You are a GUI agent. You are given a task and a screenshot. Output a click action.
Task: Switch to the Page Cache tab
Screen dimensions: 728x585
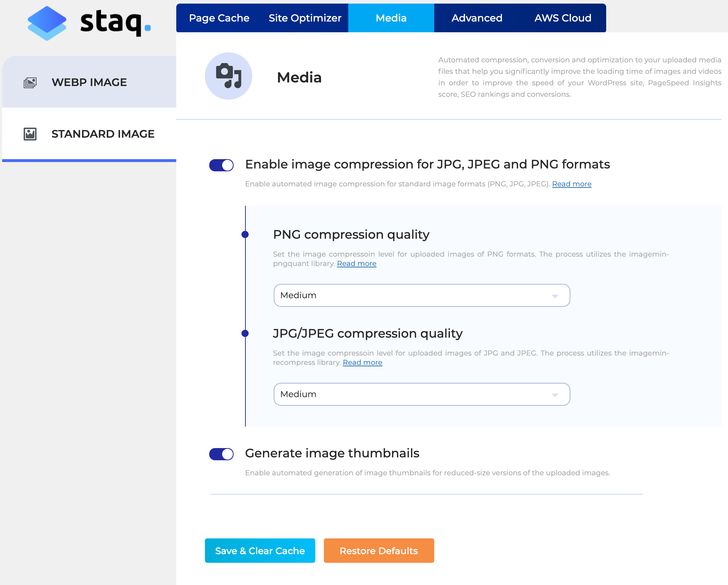coord(219,18)
